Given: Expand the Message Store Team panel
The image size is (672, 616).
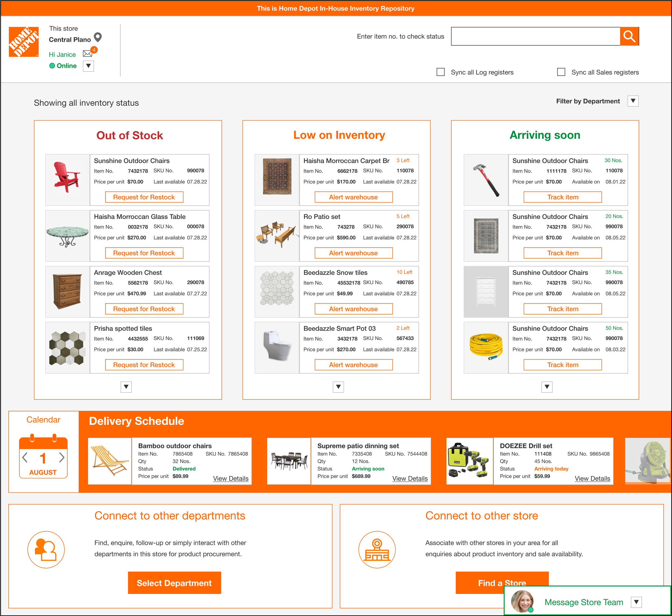Looking at the screenshot, I should [636, 602].
